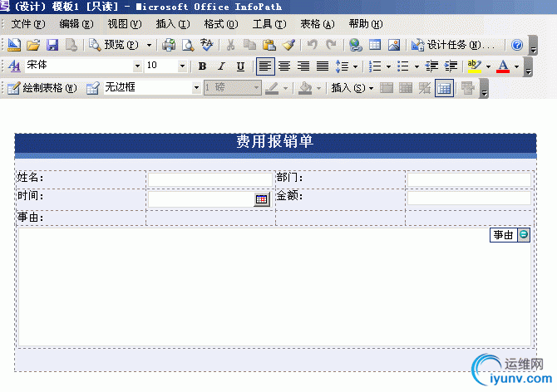
Task: Click the new form design icon
Action: point(14,45)
